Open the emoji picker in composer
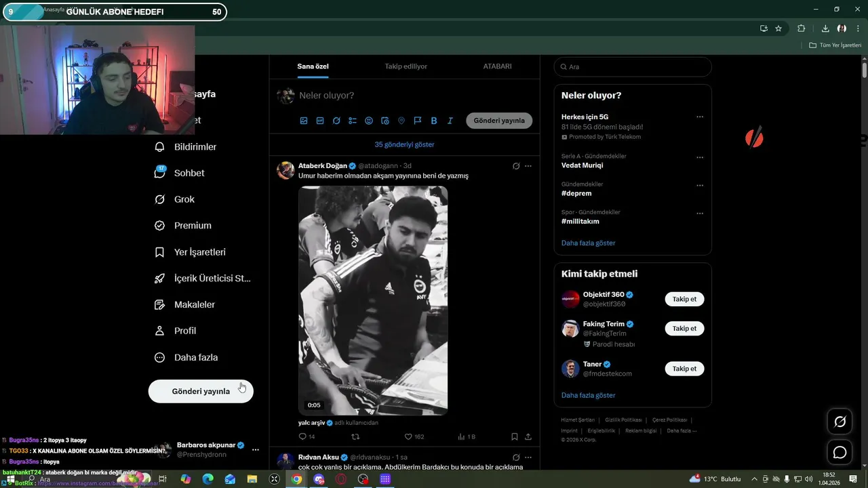868x488 pixels. pos(369,121)
